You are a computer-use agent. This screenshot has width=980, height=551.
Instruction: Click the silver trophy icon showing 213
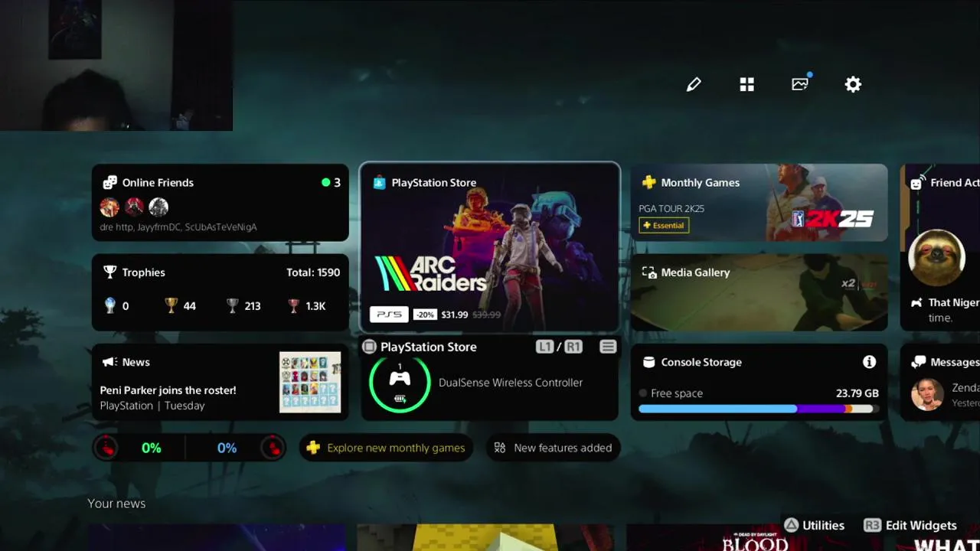tap(233, 305)
